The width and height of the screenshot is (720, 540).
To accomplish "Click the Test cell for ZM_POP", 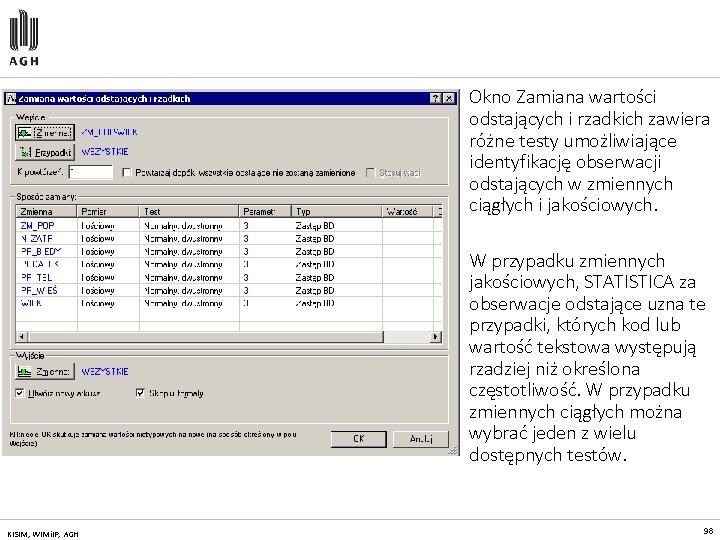I will pyautogui.click(x=189, y=226).
